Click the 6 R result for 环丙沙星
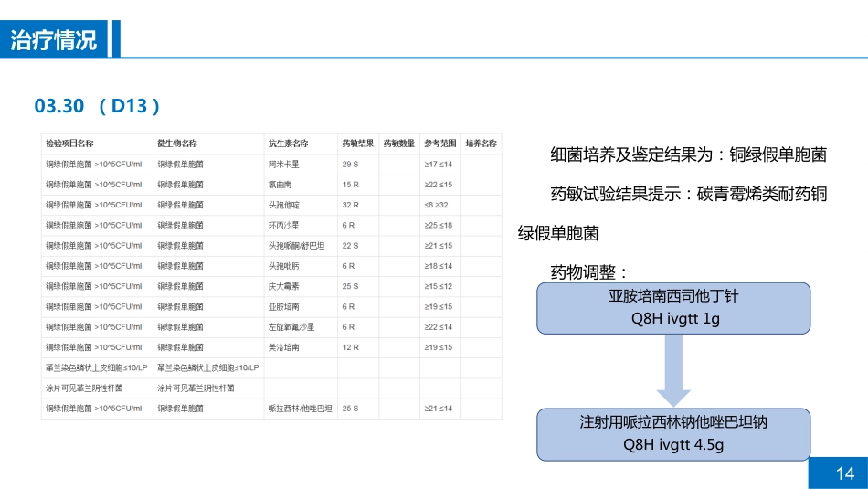Screen dimensions: 868x489 (x=348, y=226)
